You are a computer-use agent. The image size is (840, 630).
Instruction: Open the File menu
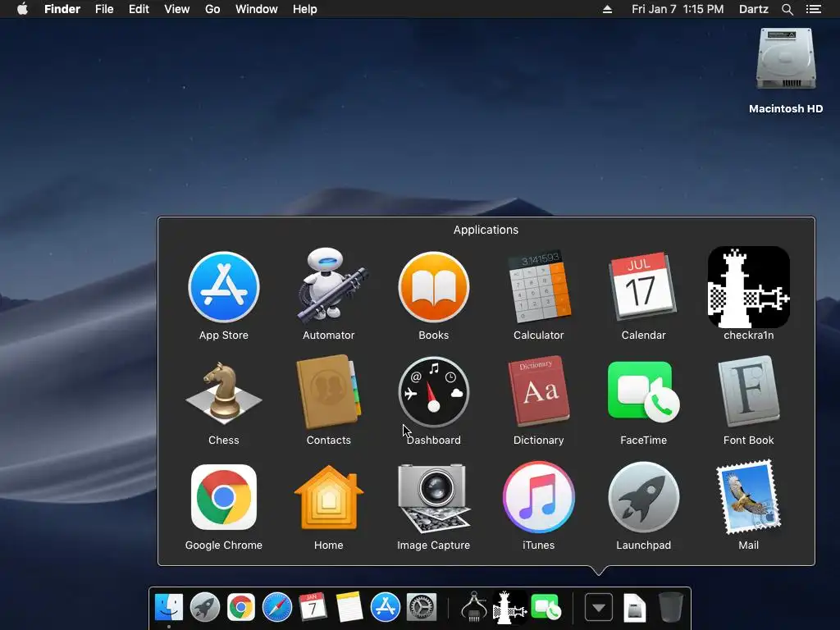click(x=104, y=9)
